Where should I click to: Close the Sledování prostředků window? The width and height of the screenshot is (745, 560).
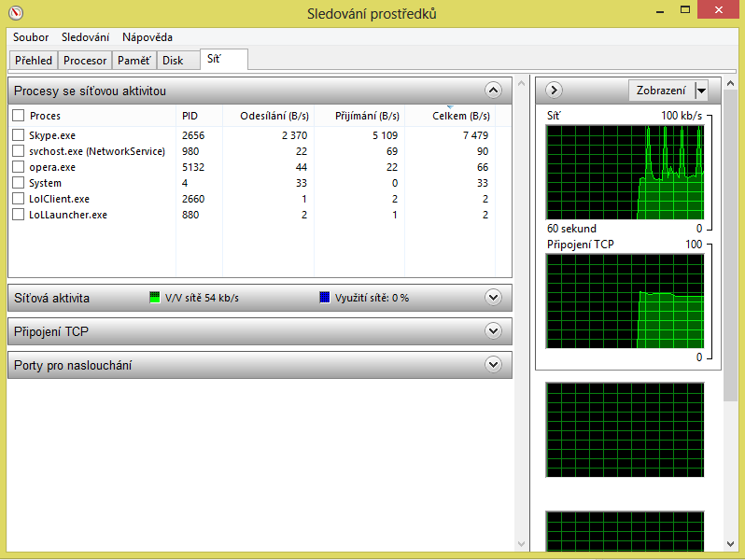tap(719, 9)
